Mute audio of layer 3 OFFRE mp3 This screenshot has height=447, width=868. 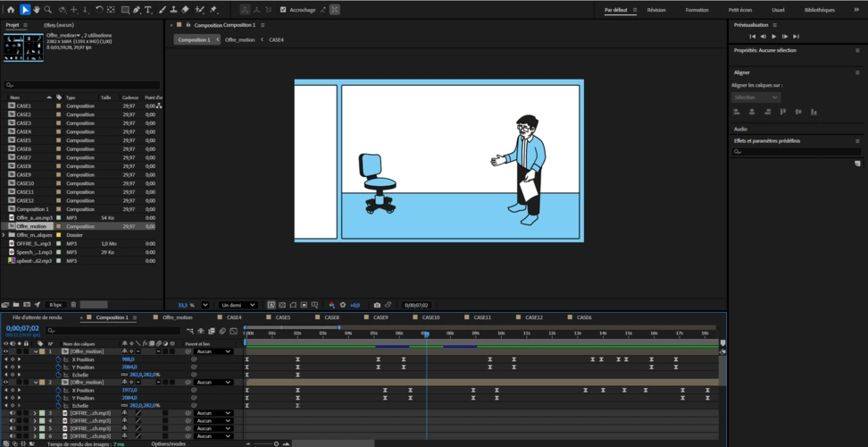click(13, 413)
